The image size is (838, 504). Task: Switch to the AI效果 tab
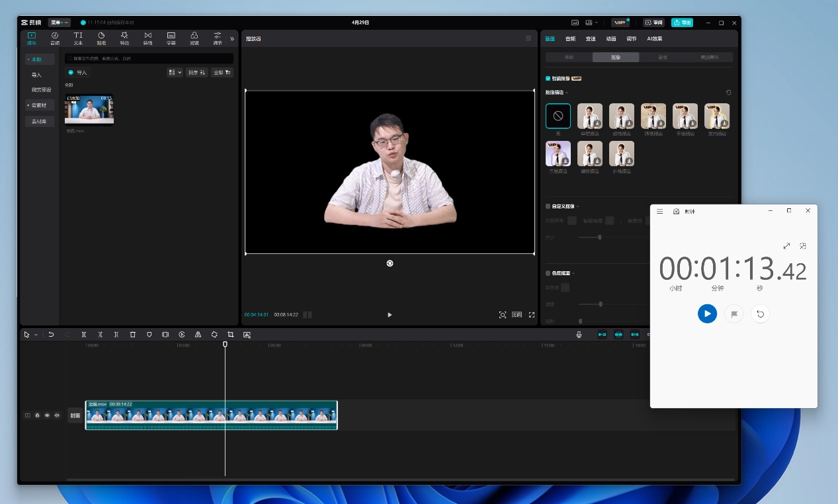(x=654, y=38)
